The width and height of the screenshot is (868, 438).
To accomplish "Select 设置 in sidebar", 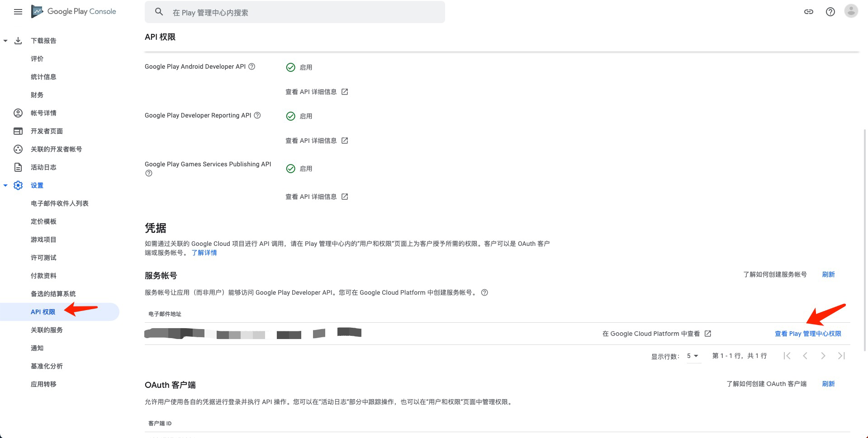I will click(37, 185).
